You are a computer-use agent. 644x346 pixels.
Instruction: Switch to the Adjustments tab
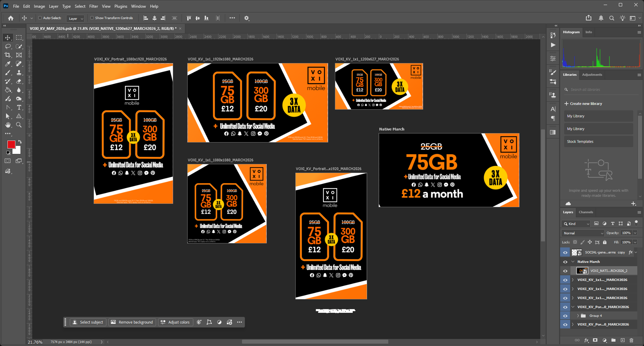tap(592, 75)
